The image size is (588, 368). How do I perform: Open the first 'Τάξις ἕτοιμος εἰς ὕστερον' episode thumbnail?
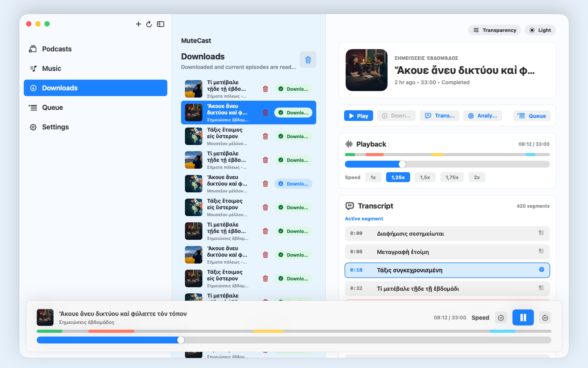coord(193,136)
